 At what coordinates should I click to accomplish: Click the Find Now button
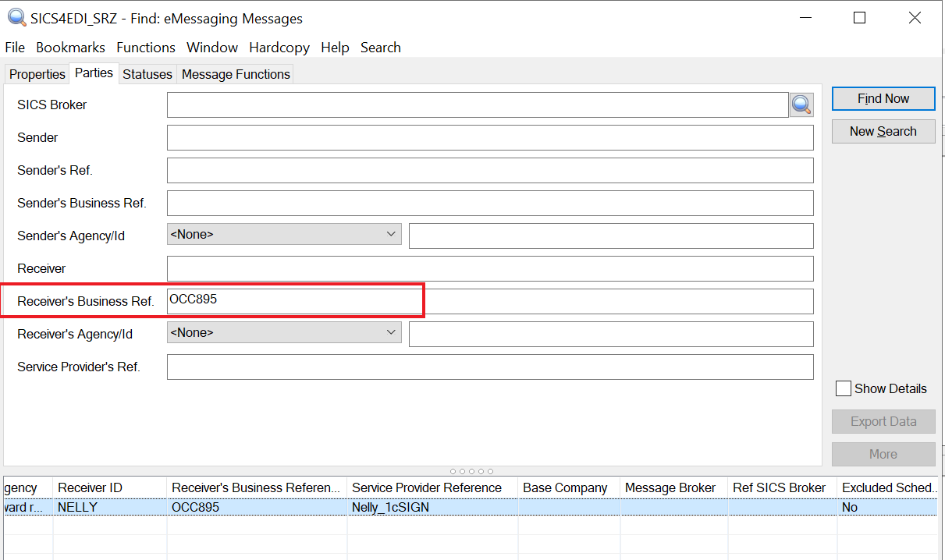click(883, 98)
